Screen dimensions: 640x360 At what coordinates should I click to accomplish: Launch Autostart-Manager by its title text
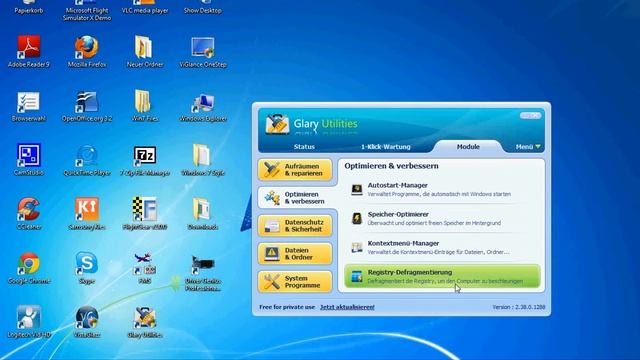pyautogui.click(x=398, y=185)
